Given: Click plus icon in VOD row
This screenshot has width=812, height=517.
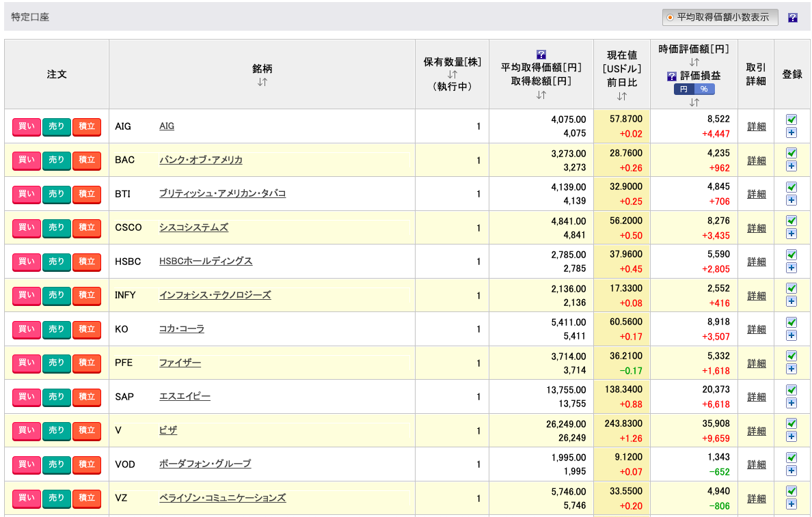Looking at the screenshot, I should tap(791, 471).
